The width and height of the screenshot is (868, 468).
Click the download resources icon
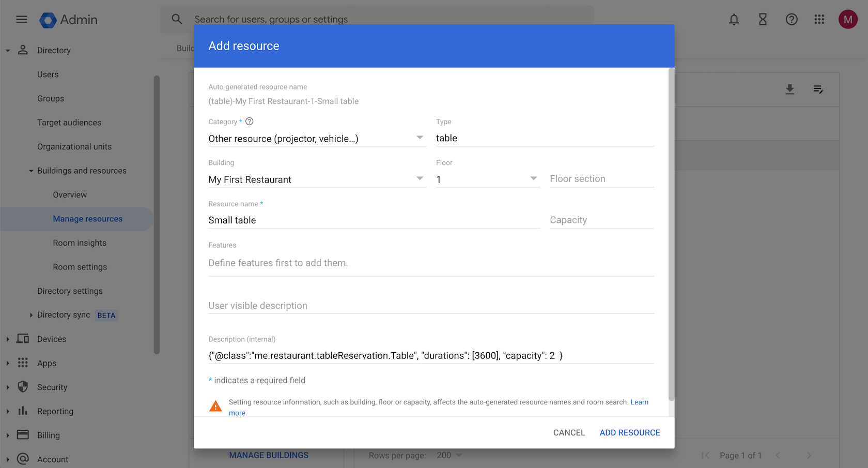coord(789,89)
